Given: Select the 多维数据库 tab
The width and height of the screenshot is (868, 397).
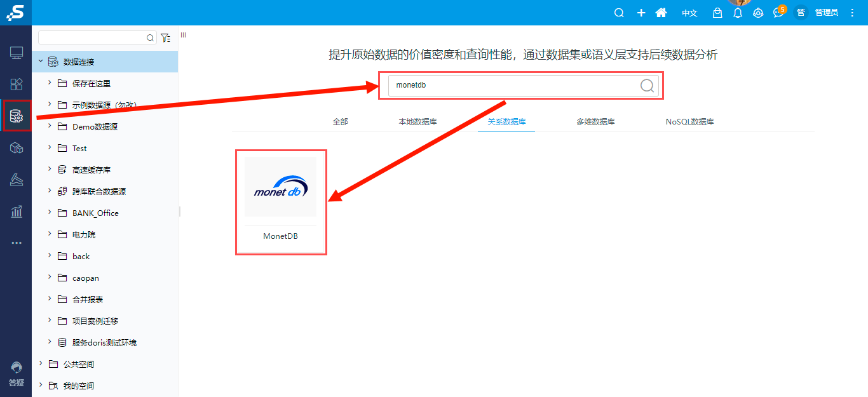Looking at the screenshot, I should pyautogui.click(x=595, y=121).
